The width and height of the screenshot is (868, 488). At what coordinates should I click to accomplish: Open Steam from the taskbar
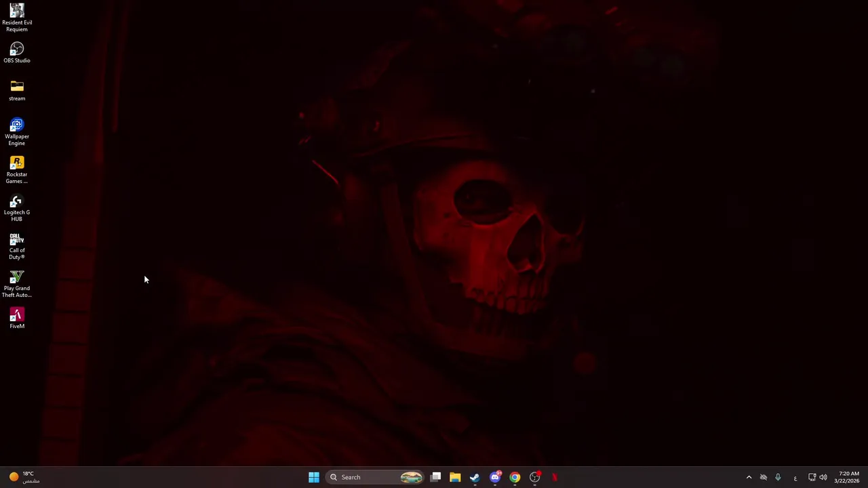tap(475, 477)
